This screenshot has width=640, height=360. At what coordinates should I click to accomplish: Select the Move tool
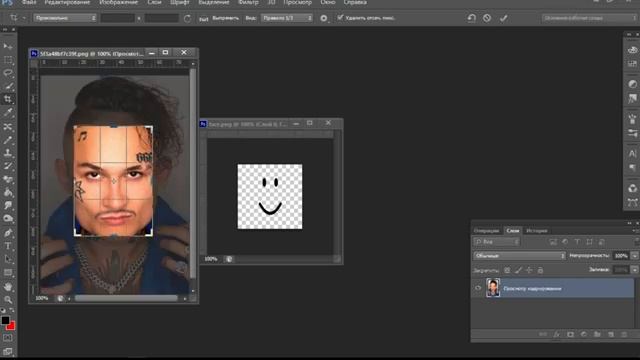pyautogui.click(x=8, y=47)
